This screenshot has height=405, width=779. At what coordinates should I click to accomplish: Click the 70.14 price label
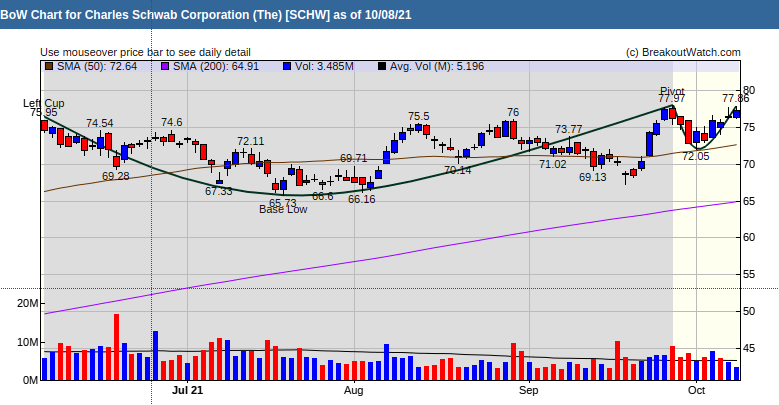tap(458, 170)
